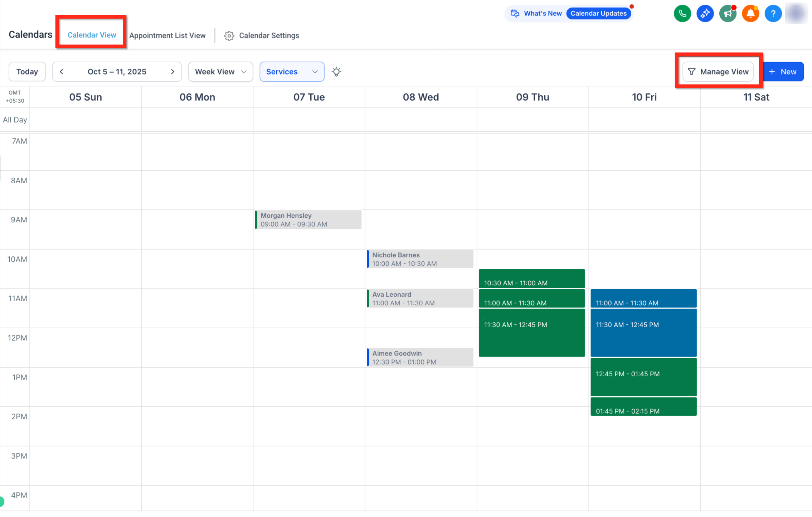Open the Calendar Updates badge
This screenshot has width=812, height=517.
click(x=598, y=14)
